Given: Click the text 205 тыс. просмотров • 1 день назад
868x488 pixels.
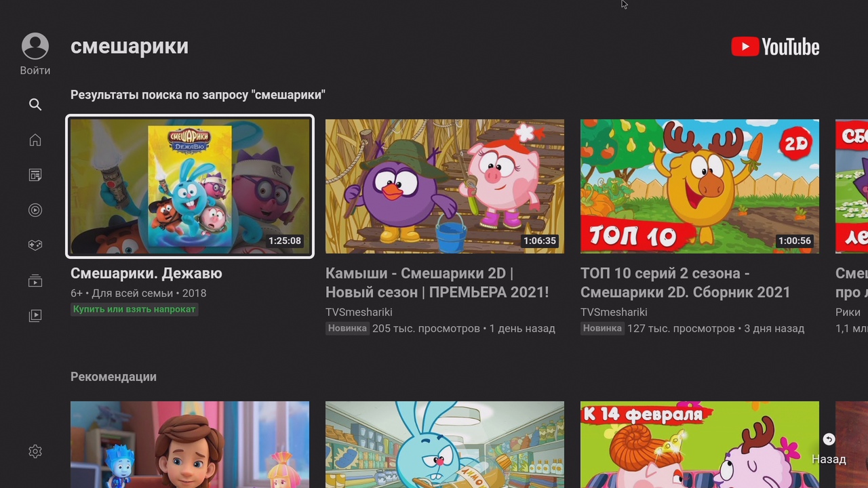Looking at the screenshot, I should pyautogui.click(x=464, y=329).
